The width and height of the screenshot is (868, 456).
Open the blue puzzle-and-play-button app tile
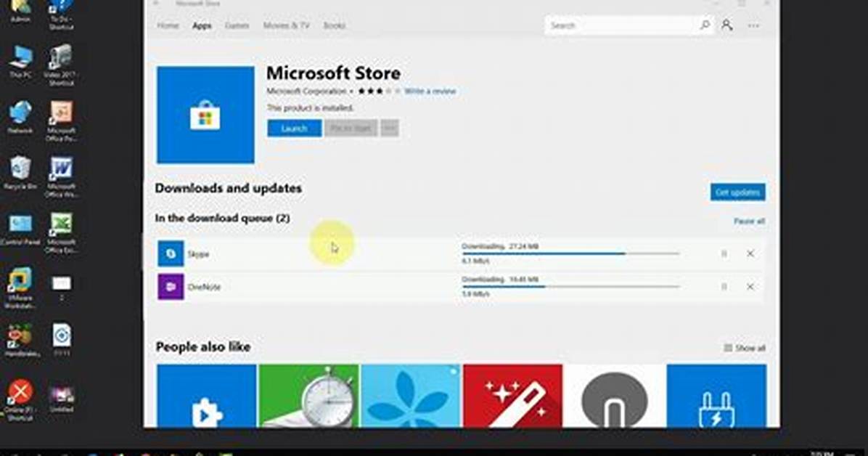point(207,396)
